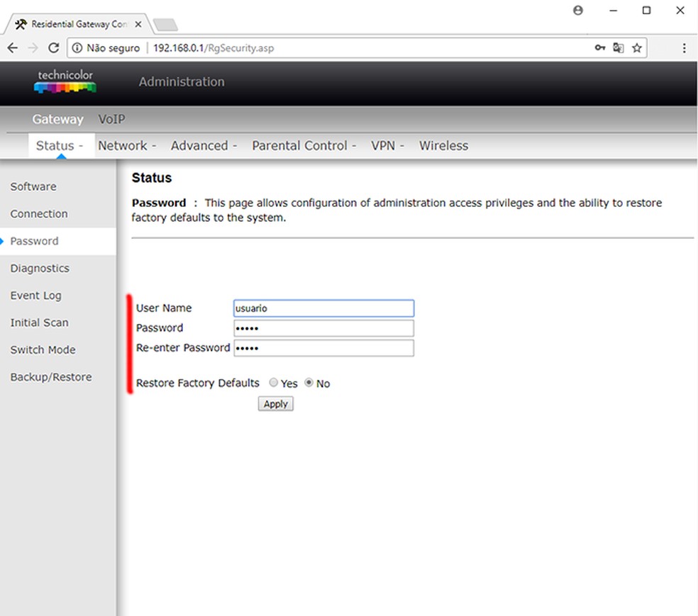Click the browser profile account icon
Image resolution: width=698 pixels, height=616 pixels.
coord(578,11)
